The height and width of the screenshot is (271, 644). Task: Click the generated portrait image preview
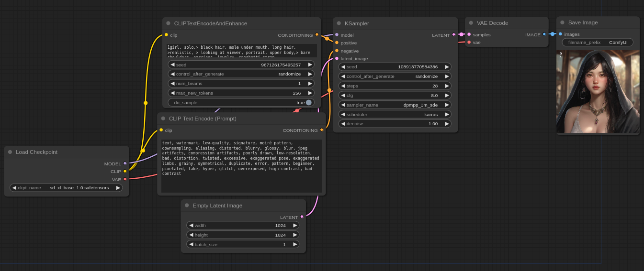(598, 92)
